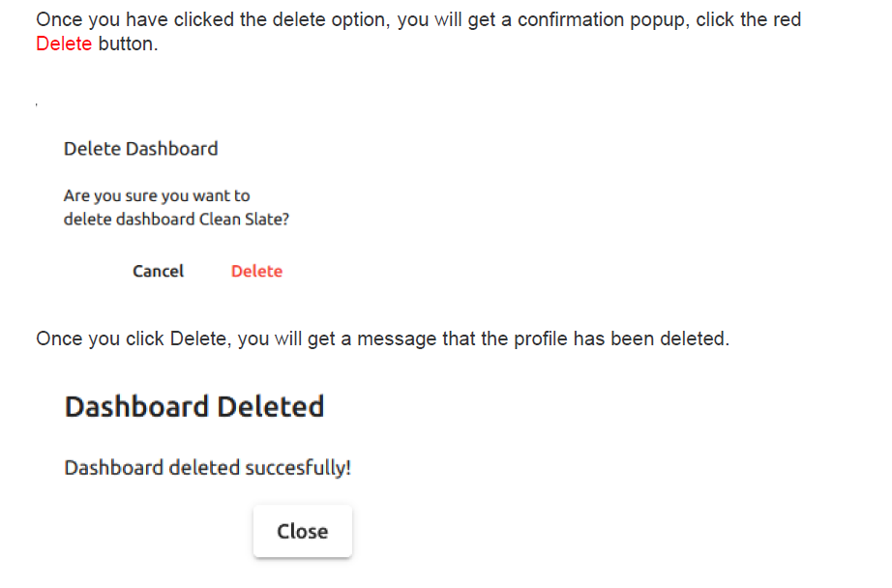
Task: Select the Delete Dashboard popup title
Action: pos(140,149)
